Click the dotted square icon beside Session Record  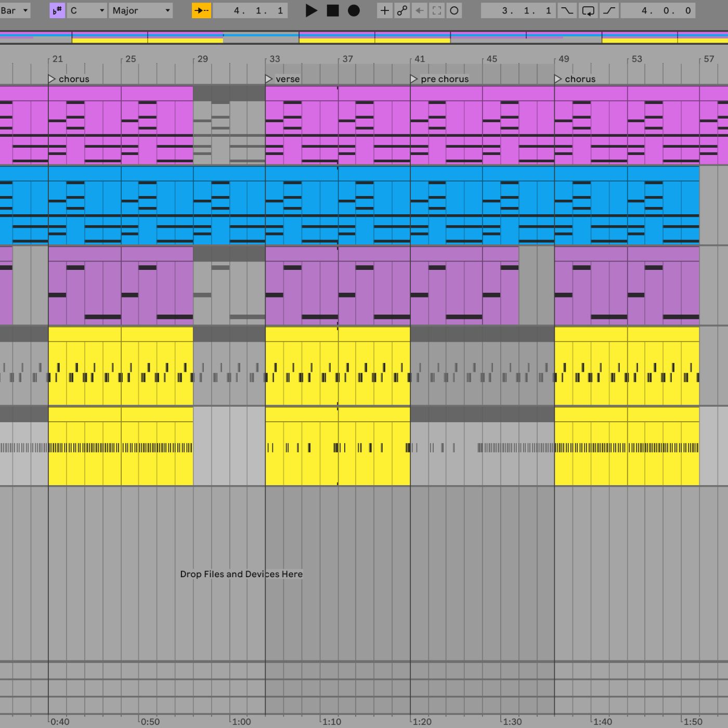pyautogui.click(x=437, y=10)
